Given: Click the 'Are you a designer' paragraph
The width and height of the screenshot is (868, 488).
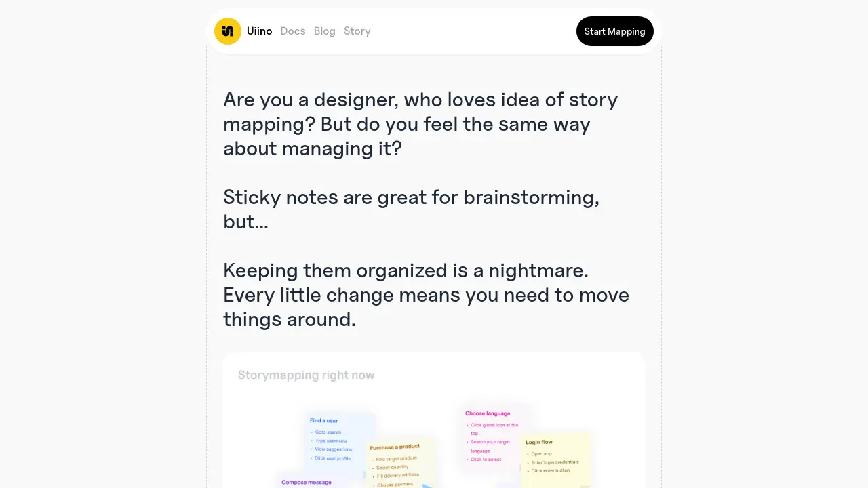Looking at the screenshot, I should pos(420,124).
